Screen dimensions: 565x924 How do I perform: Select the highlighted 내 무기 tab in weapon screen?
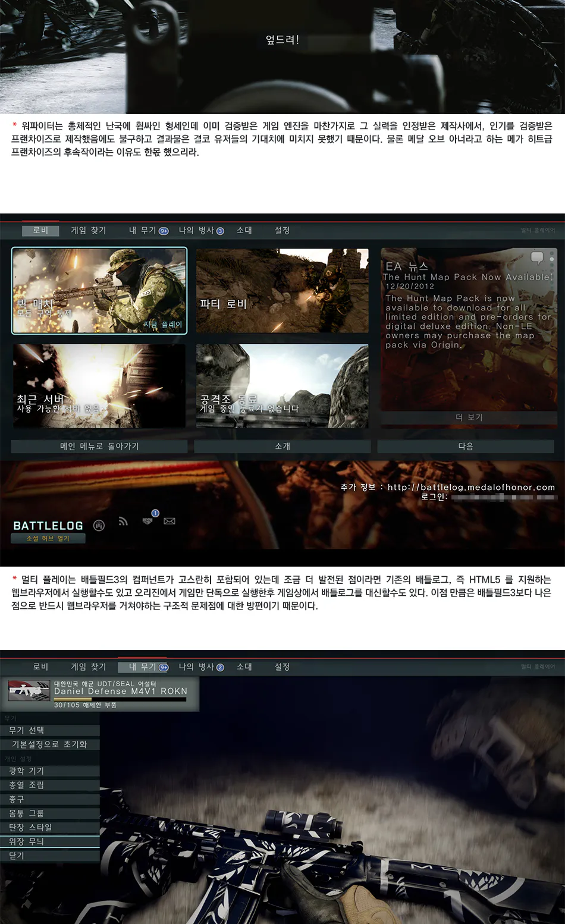144,667
